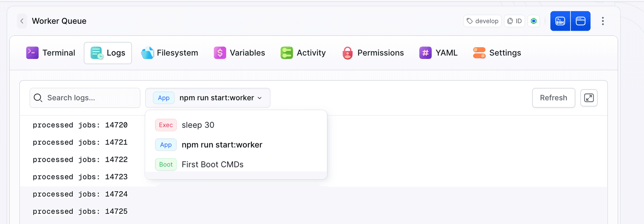644x224 pixels.
Task: Copy the ID with clipboard icon
Action: (515, 21)
